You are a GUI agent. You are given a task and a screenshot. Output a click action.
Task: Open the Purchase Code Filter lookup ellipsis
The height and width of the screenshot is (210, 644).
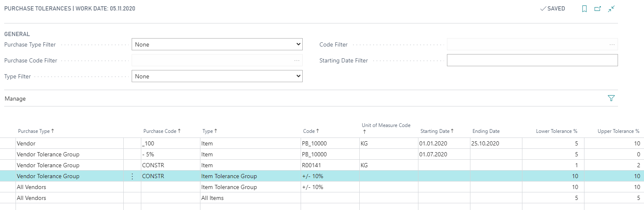point(297,60)
